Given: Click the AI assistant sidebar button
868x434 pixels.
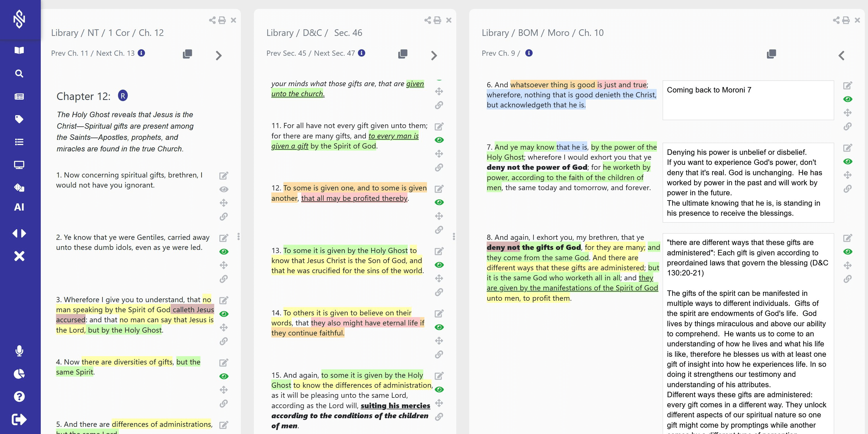Looking at the screenshot, I should (19, 207).
